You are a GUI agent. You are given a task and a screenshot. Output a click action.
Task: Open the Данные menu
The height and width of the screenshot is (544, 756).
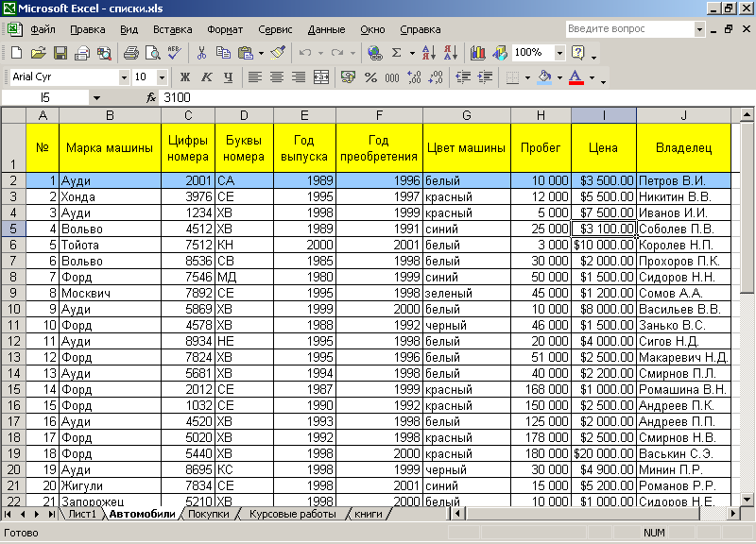326,29
